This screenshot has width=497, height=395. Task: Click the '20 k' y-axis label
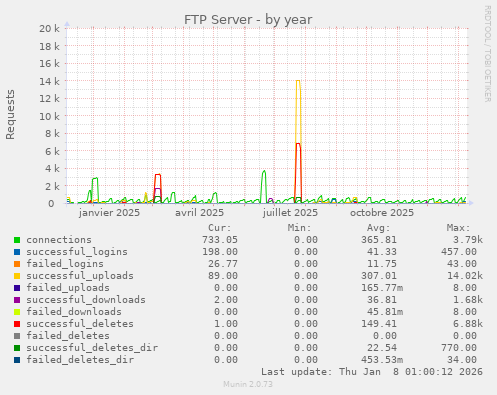50,29
